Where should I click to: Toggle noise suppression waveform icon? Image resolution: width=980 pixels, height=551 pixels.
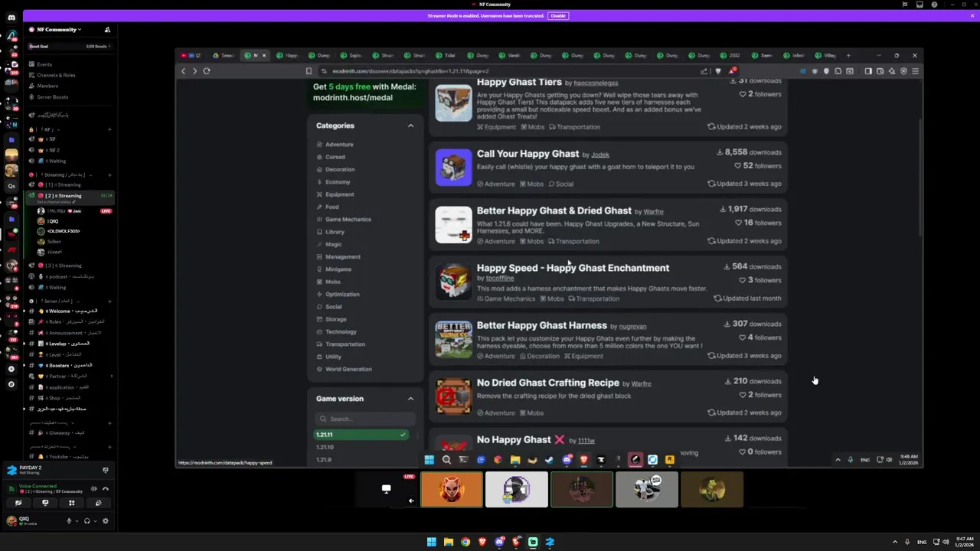pyautogui.click(x=93, y=488)
